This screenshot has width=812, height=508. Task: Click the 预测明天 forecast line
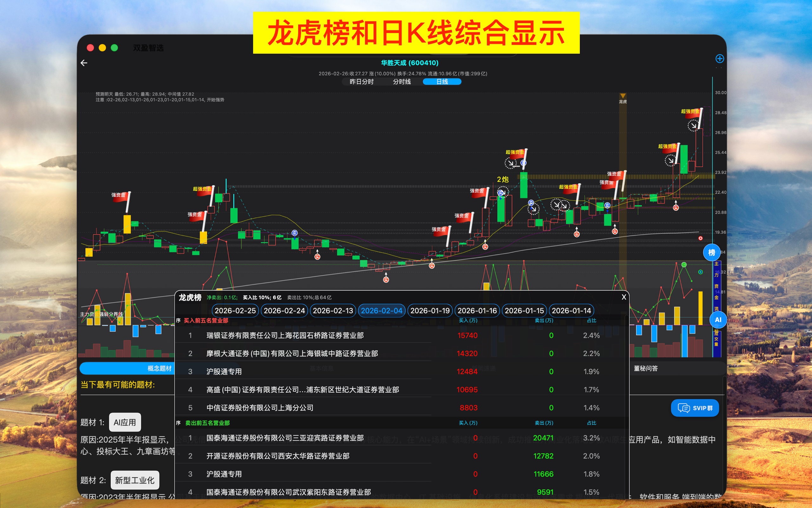click(145, 94)
